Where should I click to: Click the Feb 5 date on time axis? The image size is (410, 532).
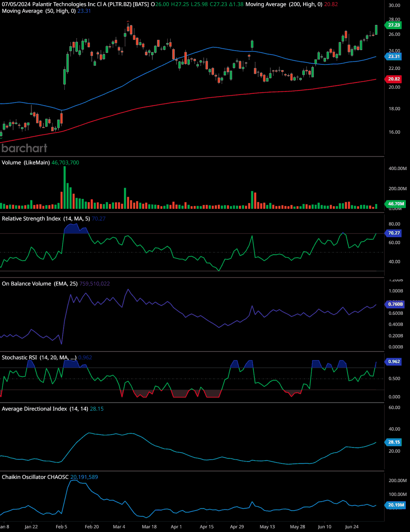61,527
